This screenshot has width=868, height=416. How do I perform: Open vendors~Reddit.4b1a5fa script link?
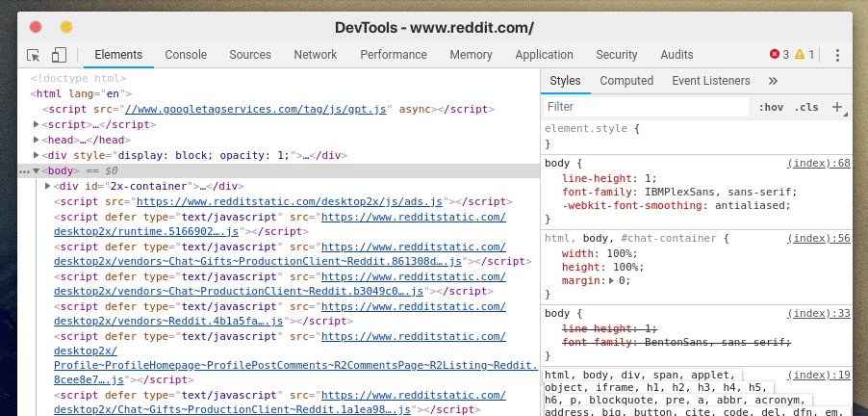pos(168,322)
